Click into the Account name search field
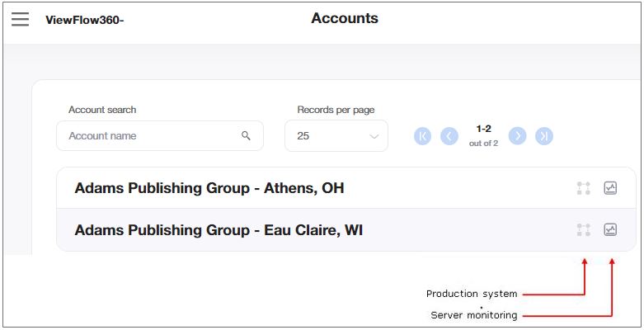The width and height of the screenshot is (644, 330). coord(148,136)
